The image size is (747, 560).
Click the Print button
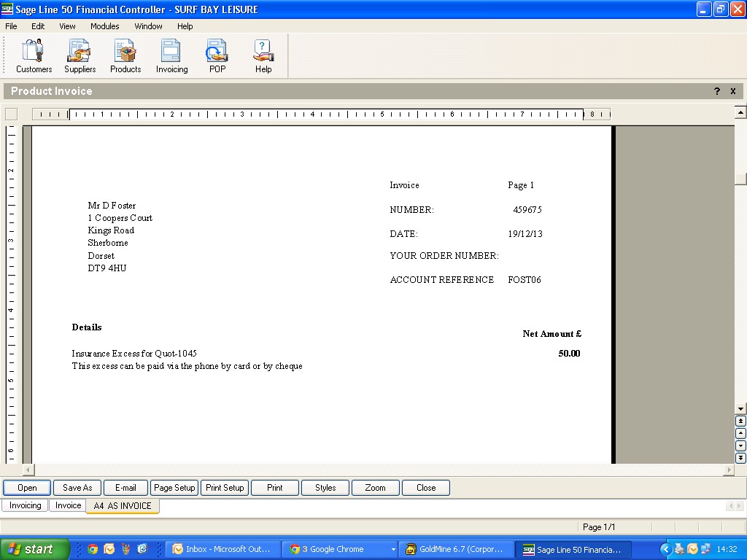pos(275,488)
